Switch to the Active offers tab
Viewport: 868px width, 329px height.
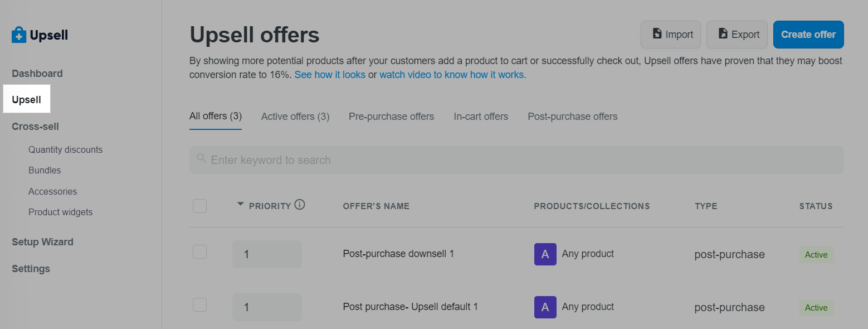[295, 117]
